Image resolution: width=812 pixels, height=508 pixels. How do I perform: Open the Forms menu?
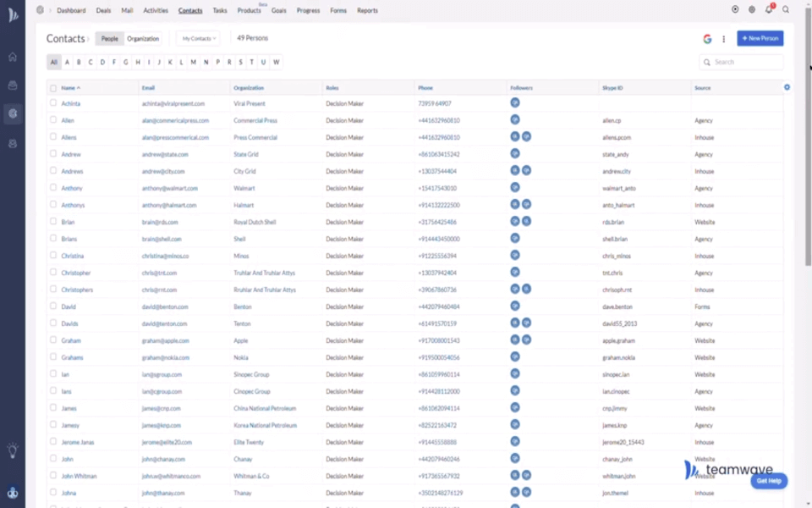click(x=338, y=10)
